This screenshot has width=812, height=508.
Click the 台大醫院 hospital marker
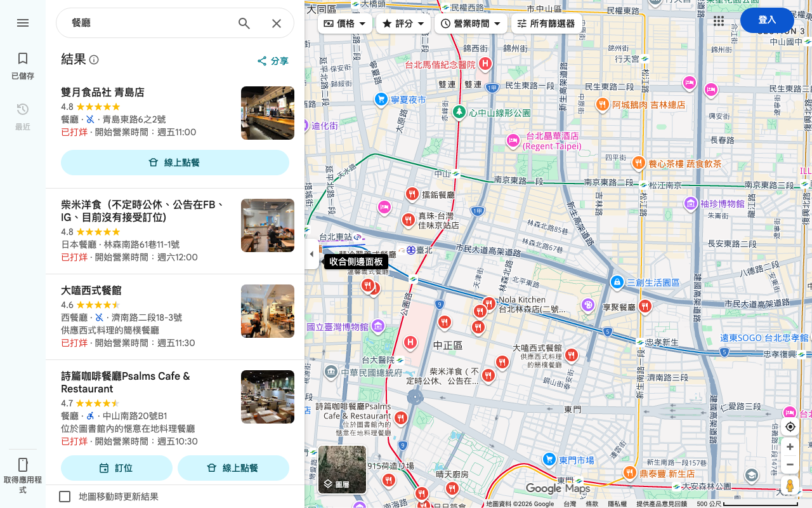pyautogui.click(x=410, y=343)
